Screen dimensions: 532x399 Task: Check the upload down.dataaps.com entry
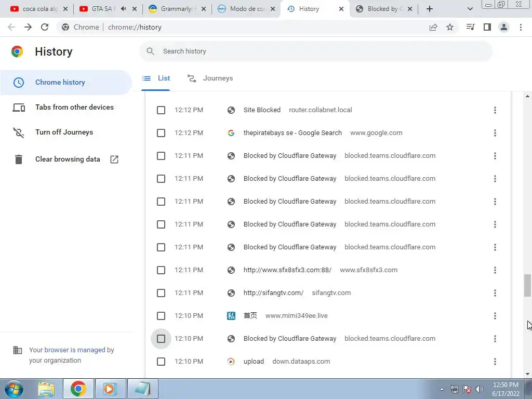[x=161, y=362]
